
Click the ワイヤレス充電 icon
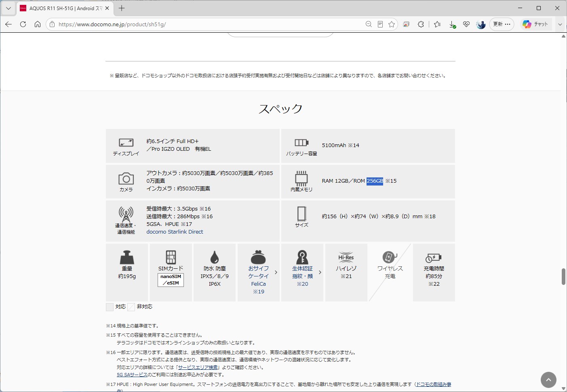click(390, 257)
